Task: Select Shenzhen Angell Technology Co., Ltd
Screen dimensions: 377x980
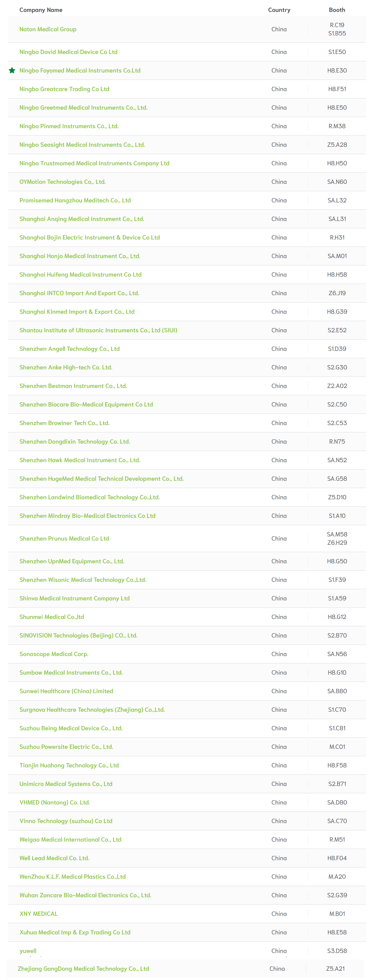Action: coord(70,349)
